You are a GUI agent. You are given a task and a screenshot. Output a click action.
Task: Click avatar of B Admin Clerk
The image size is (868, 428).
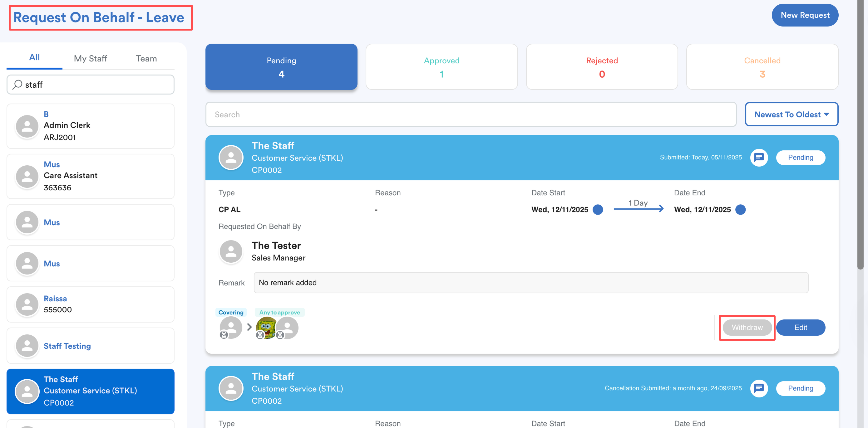tap(27, 126)
